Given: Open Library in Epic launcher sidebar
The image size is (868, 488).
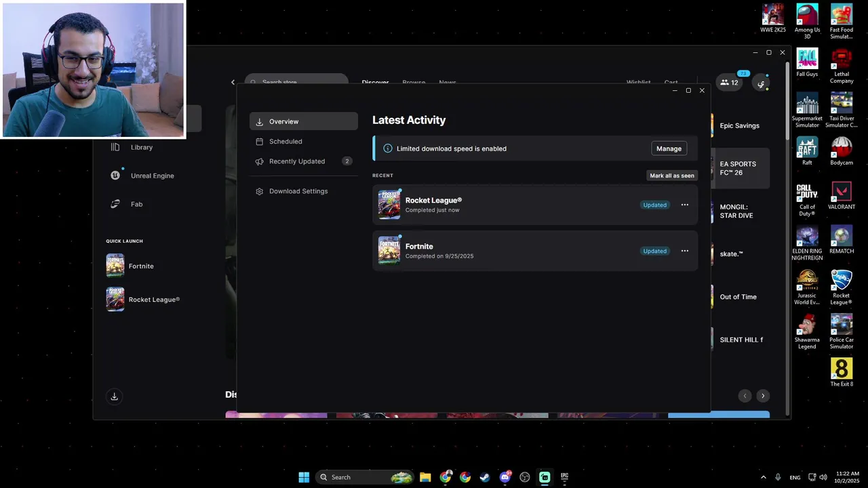Looking at the screenshot, I should tap(142, 147).
